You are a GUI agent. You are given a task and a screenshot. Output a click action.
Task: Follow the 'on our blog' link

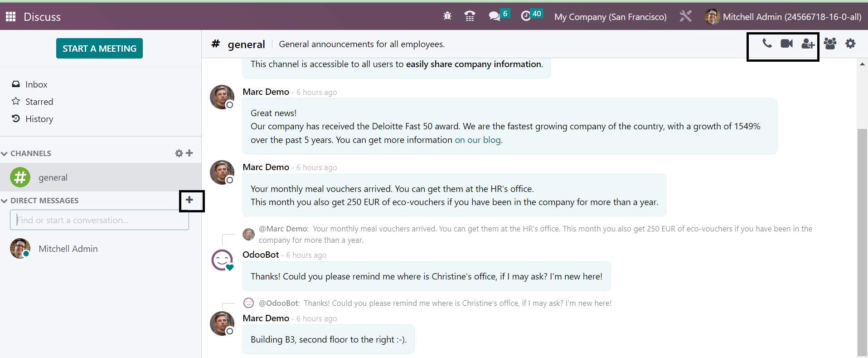click(x=477, y=140)
